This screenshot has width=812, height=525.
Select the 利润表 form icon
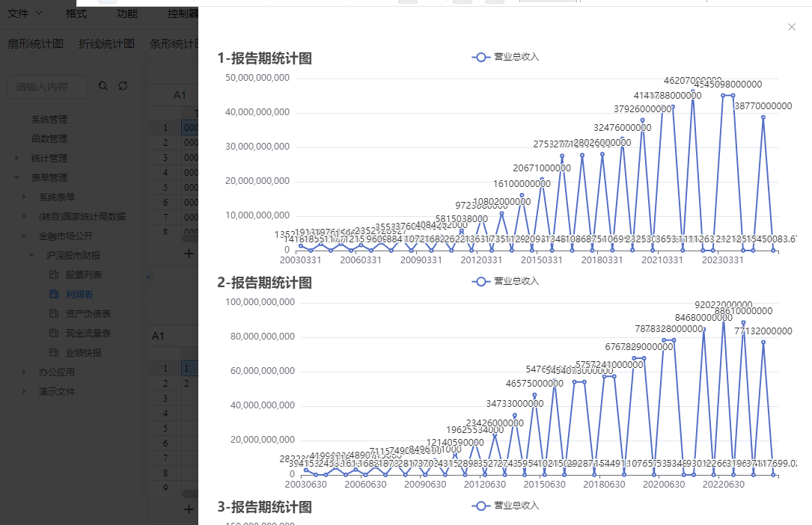54,295
